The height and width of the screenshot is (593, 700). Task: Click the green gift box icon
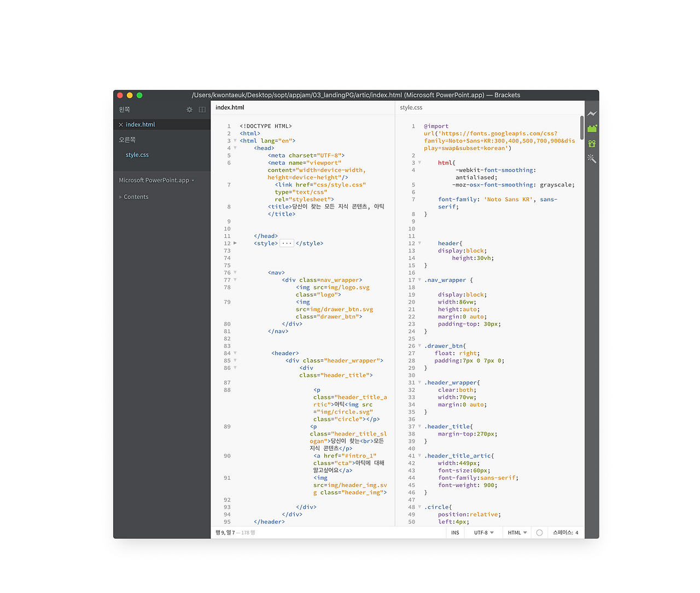click(592, 144)
